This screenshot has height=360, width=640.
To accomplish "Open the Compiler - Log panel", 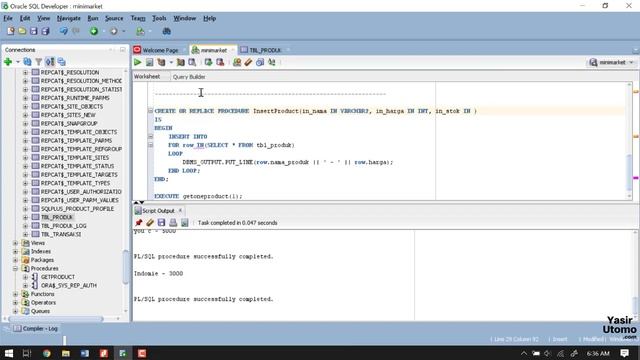I will coord(36,329).
